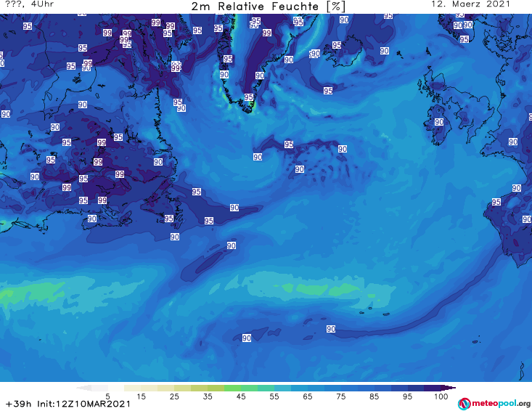Click the legend value 75
The height and width of the screenshot is (411, 532).
tap(341, 396)
